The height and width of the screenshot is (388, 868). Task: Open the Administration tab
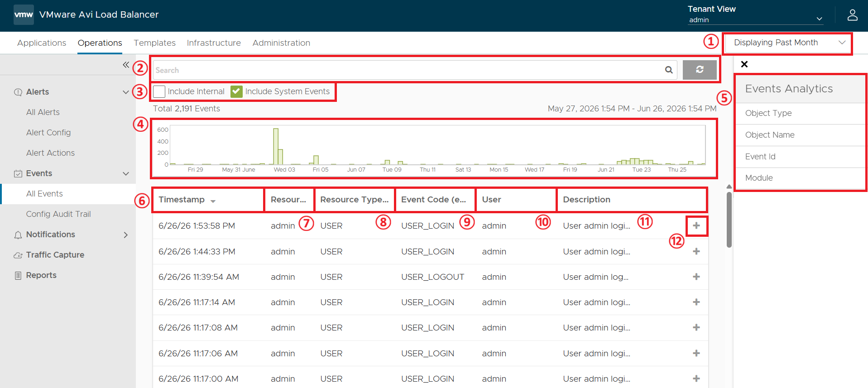click(281, 43)
